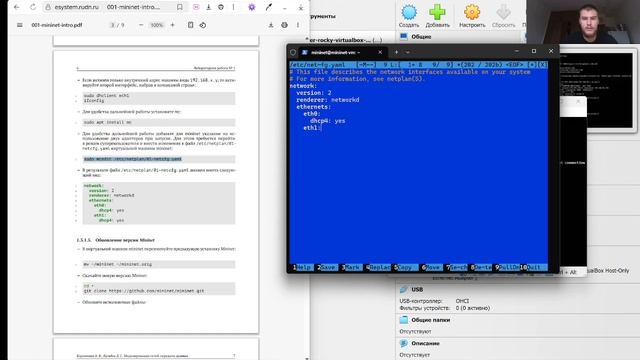Rotate the PDF document
The image size is (640, 360).
203,25
